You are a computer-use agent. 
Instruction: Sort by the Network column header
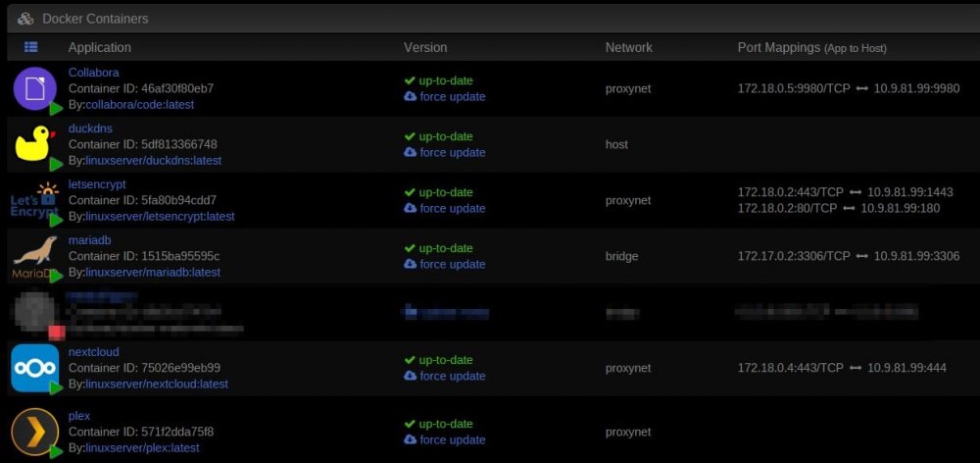pyautogui.click(x=629, y=47)
